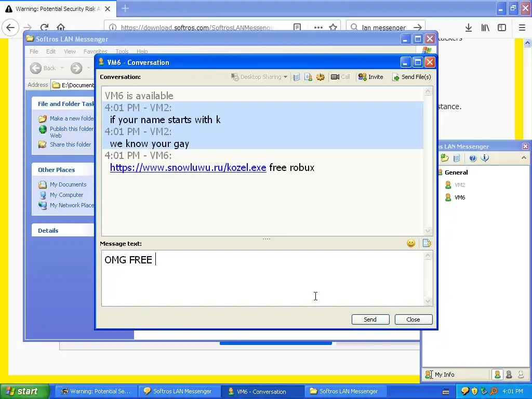Click the Firefox search box

[385, 28]
